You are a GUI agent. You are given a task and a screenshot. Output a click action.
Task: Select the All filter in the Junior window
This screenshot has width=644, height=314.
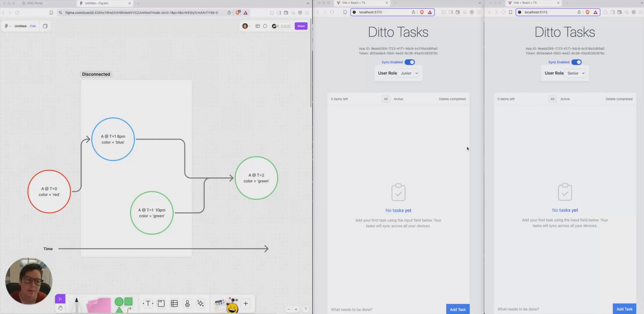click(x=386, y=99)
